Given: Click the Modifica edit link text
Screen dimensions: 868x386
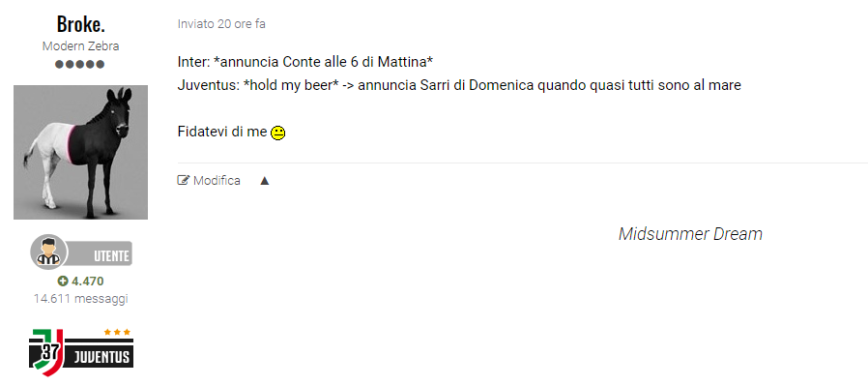Looking at the screenshot, I should tap(217, 181).
